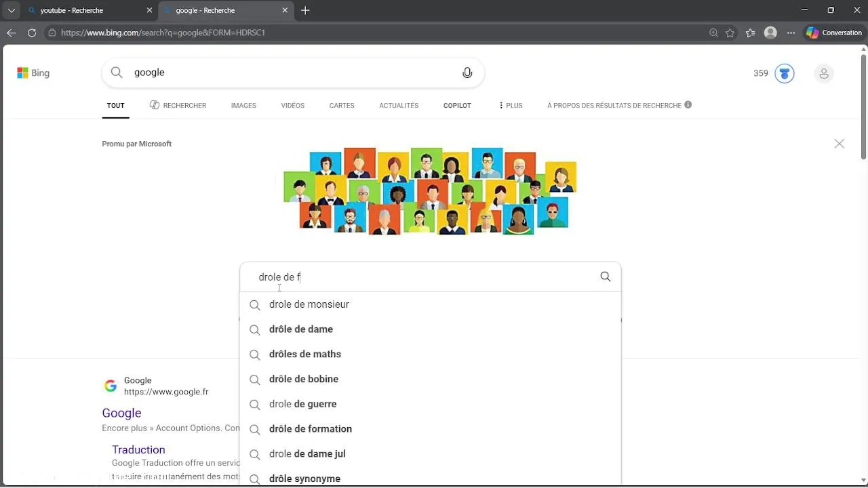Open https://www.google.fr result URL

[166, 392]
